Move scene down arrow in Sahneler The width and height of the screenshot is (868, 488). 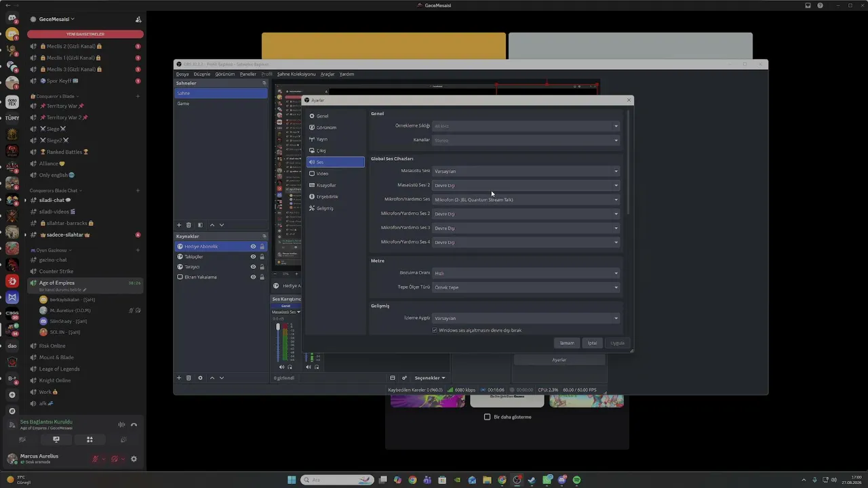click(222, 225)
